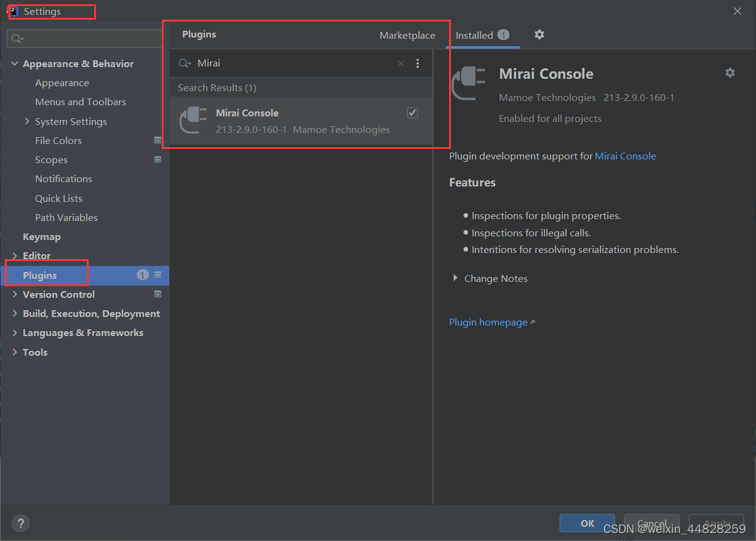
Task: Click into the settings search field
Action: pos(86,39)
